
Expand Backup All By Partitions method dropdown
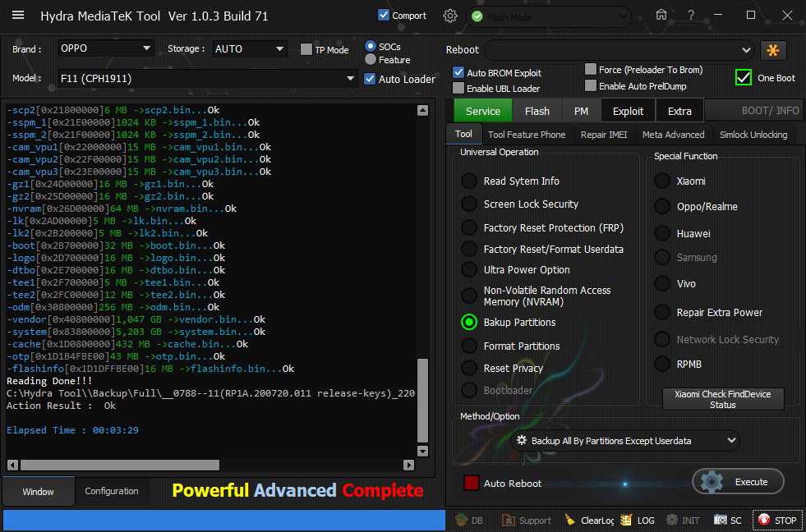point(625,441)
